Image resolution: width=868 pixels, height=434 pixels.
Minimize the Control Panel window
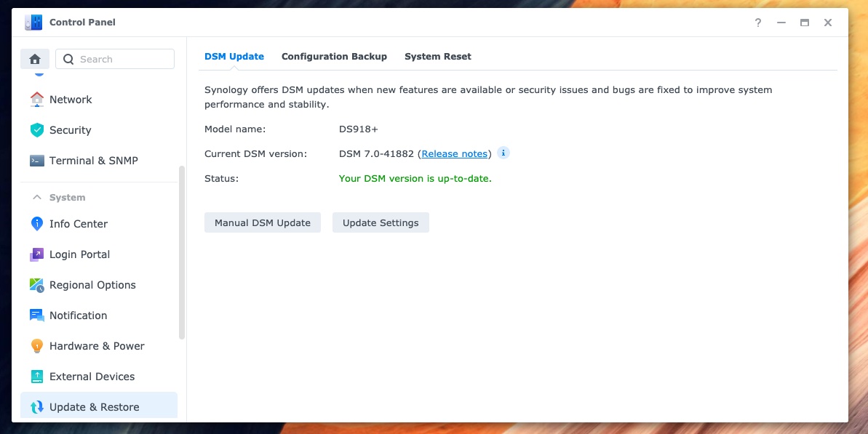(781, 23)
